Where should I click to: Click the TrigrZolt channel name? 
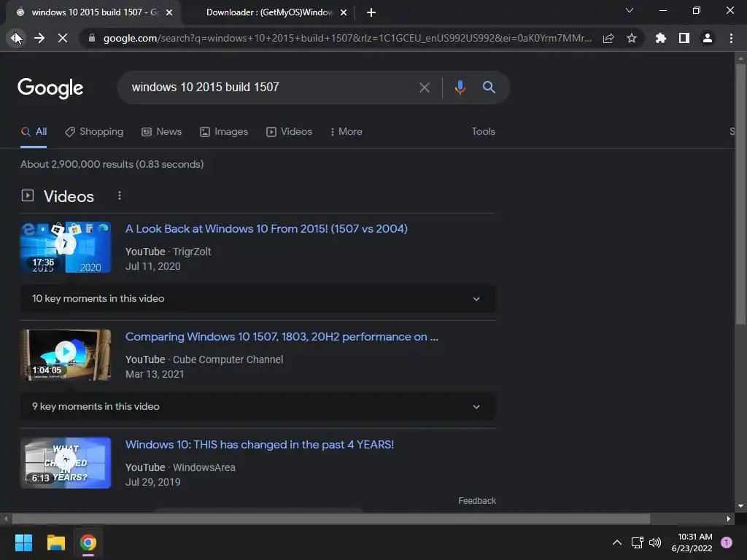(x=192, y=252)
